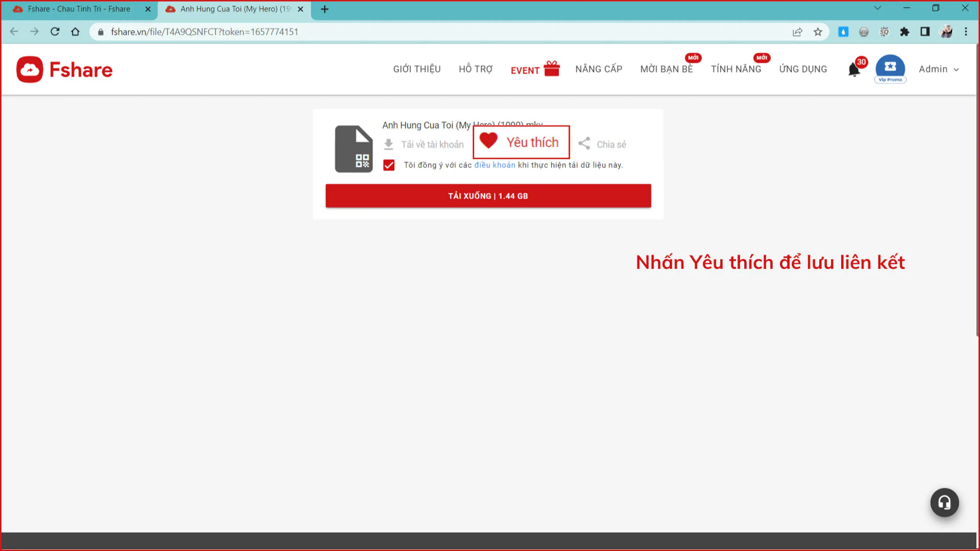Close the Anh Hung Cua Toi tab
The image size is (980, 551).
(301, 9)
